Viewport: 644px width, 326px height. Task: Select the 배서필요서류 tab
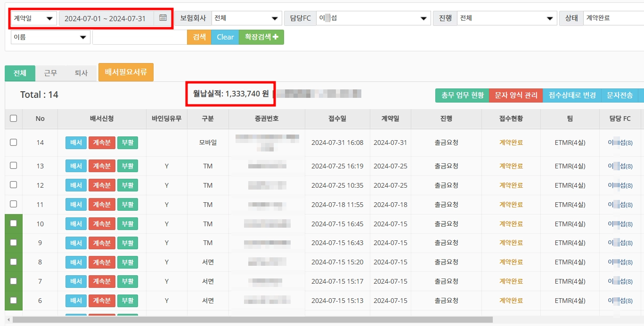(x=126, y=72)
